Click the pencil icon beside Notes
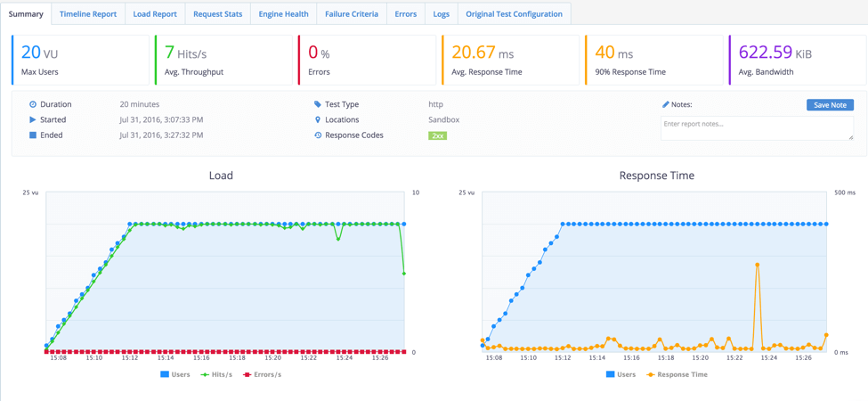Image resolution: width=868 pixels, height=401 pixels. point(665,104)
